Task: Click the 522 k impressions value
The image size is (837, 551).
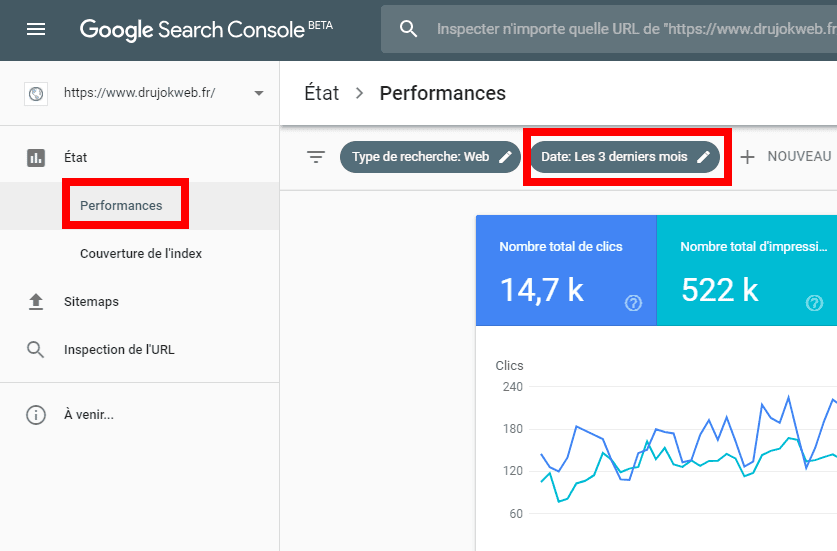Action: click(x=720, y=290)
